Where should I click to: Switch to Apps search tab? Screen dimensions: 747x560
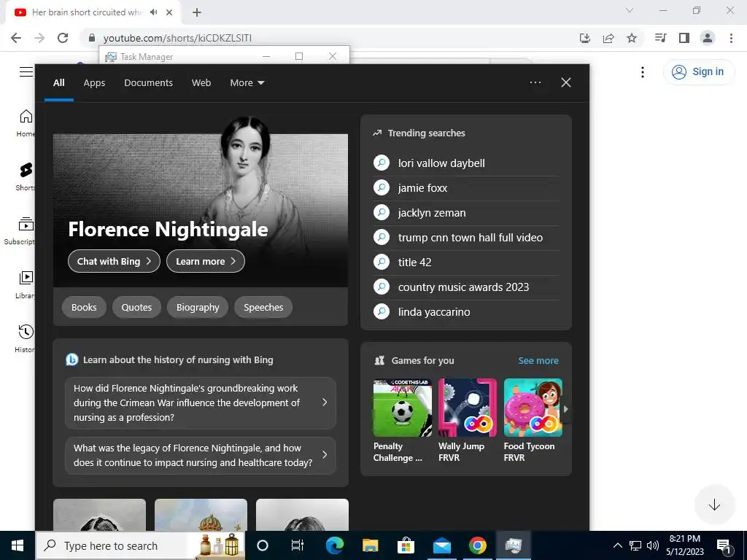[x=94, y=83]
